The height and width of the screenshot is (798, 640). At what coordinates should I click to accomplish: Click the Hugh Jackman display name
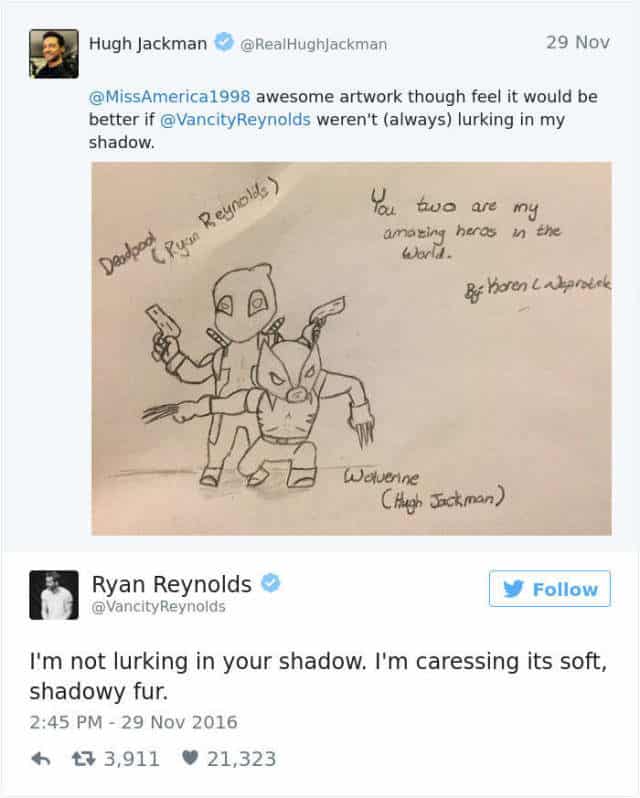pos(148,43)
